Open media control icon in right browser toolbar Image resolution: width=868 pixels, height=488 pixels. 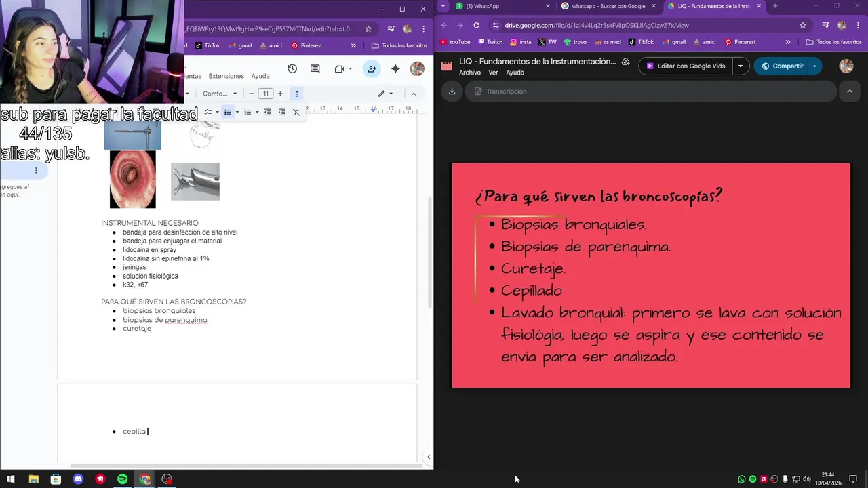coord(825,25)
